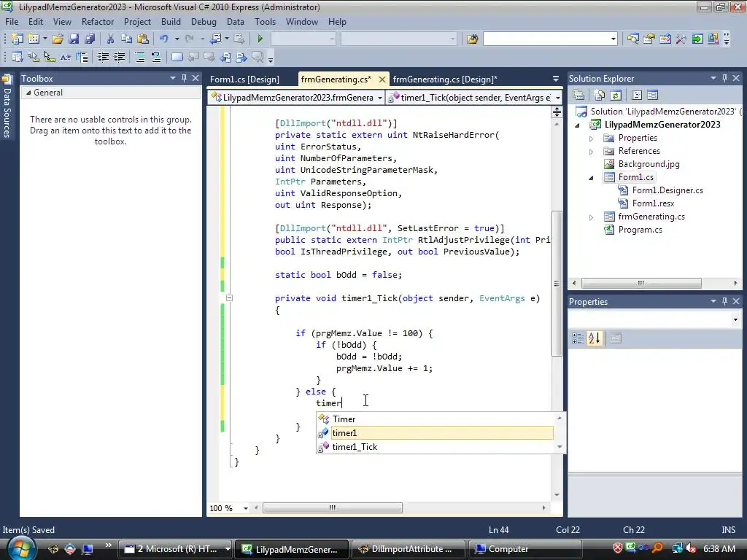Open the Toolbox icon with hammer and wrench
This screenshot has width=747, height=560.
tap(681, 39)
